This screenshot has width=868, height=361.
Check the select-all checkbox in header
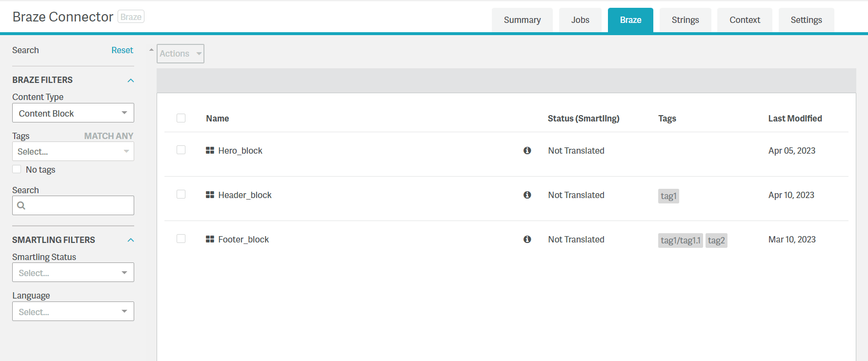[181, 118]
